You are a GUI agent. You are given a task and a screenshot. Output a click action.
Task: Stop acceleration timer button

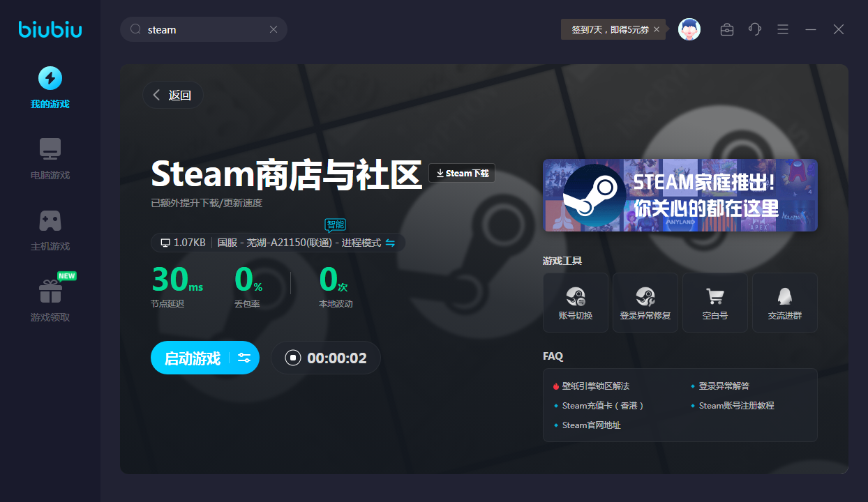[293, 358]
